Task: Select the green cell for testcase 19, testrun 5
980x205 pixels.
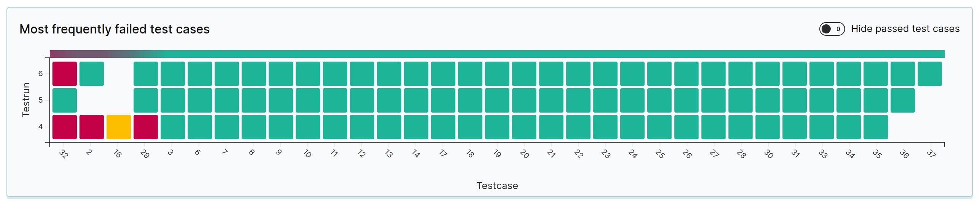Action: click(x=497, y=100)
